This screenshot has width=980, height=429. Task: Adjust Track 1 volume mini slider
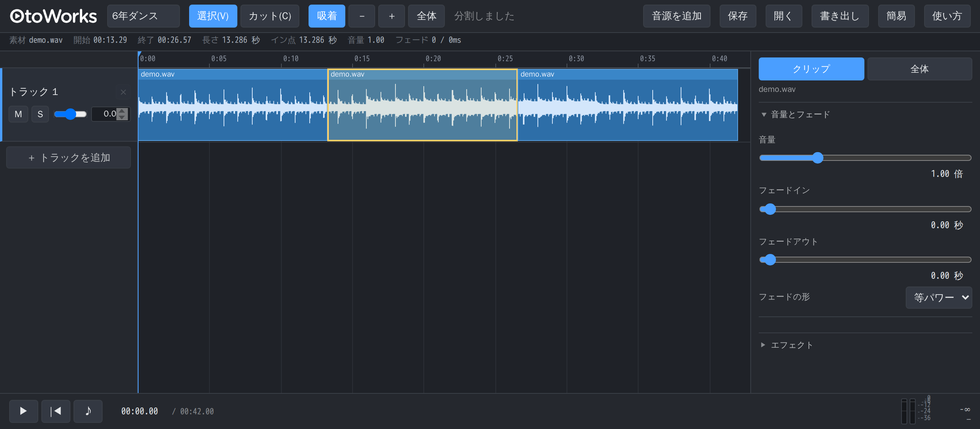click(70, 114)
